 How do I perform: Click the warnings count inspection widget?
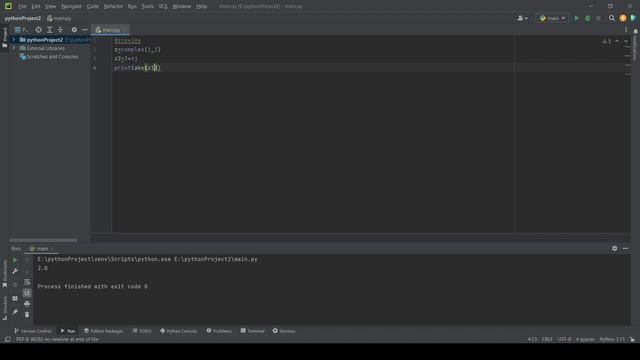tap(607, 41)
